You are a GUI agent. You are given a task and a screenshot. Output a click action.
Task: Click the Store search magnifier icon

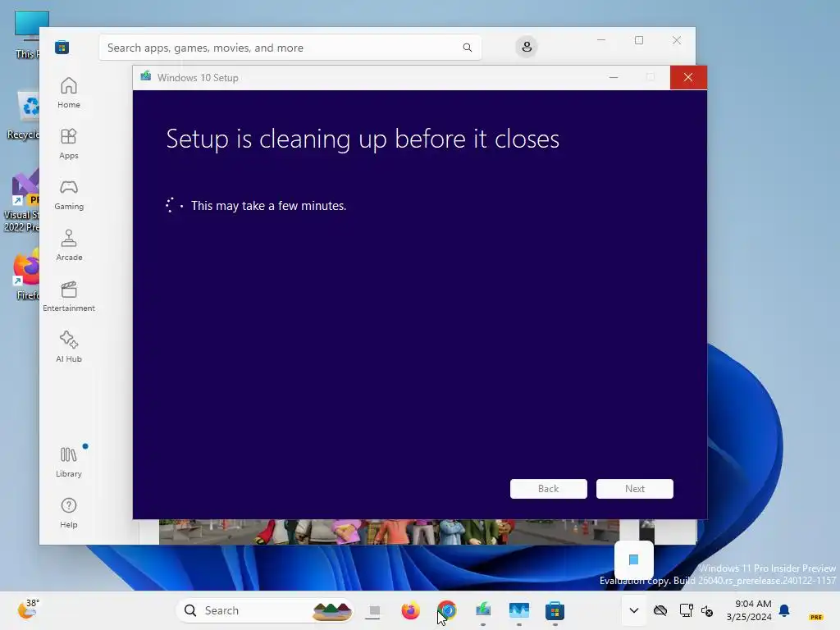467,48
